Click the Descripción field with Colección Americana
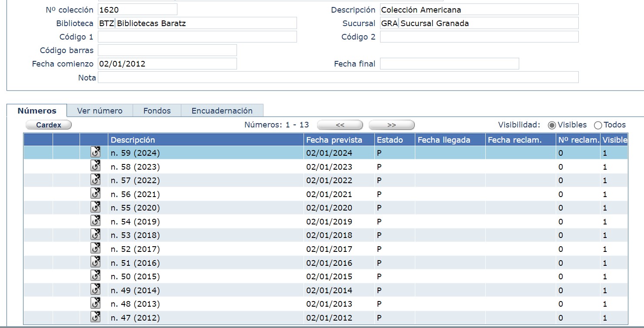644x328 pixels. (479, 10)
